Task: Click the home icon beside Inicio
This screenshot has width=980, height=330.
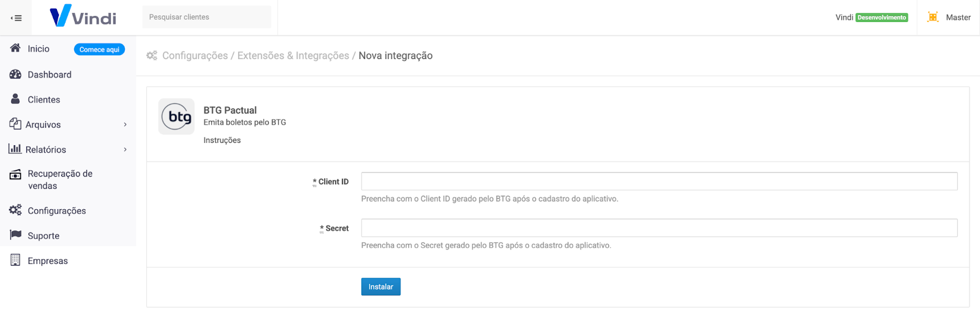Action: (15, 48)
